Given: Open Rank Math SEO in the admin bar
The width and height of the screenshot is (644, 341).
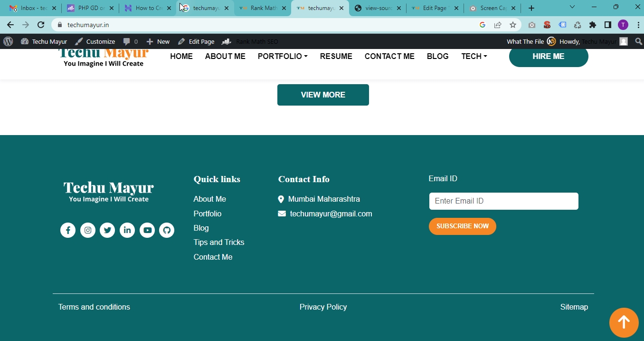Looking at the screenshot, I should coord(250,41).
